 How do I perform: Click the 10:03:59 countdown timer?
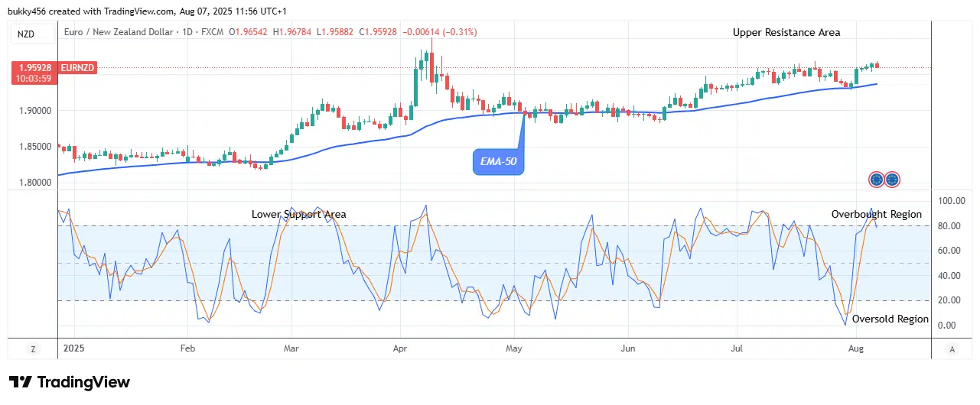[34, 78]
